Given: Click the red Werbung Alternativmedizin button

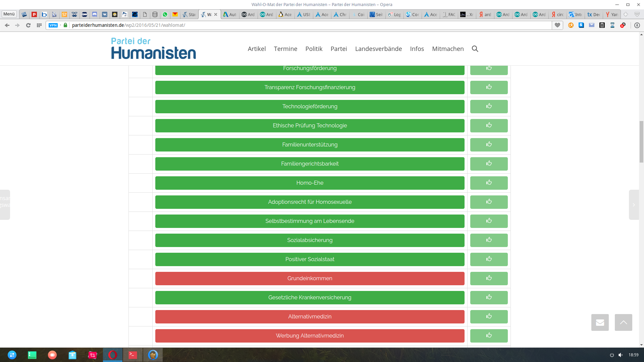Looking at the screenshot, I should point(310,336).
